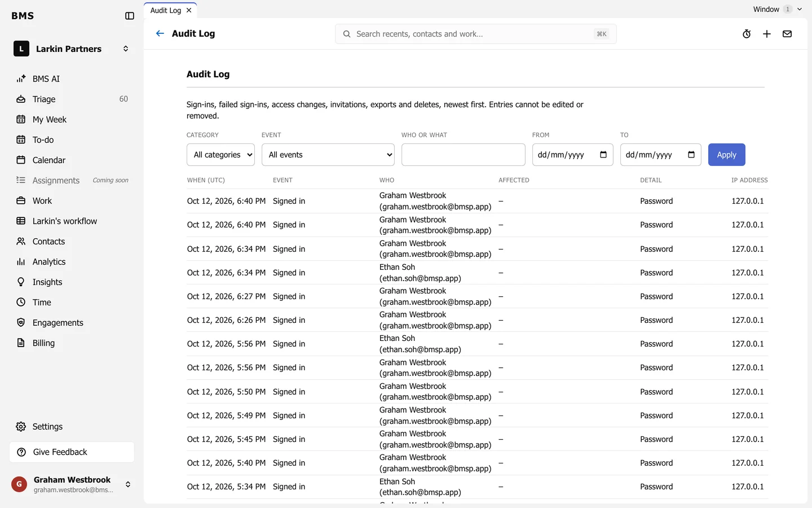The image size is (812, 508).
Task: Click the From date field
Action: click(572, 155)
